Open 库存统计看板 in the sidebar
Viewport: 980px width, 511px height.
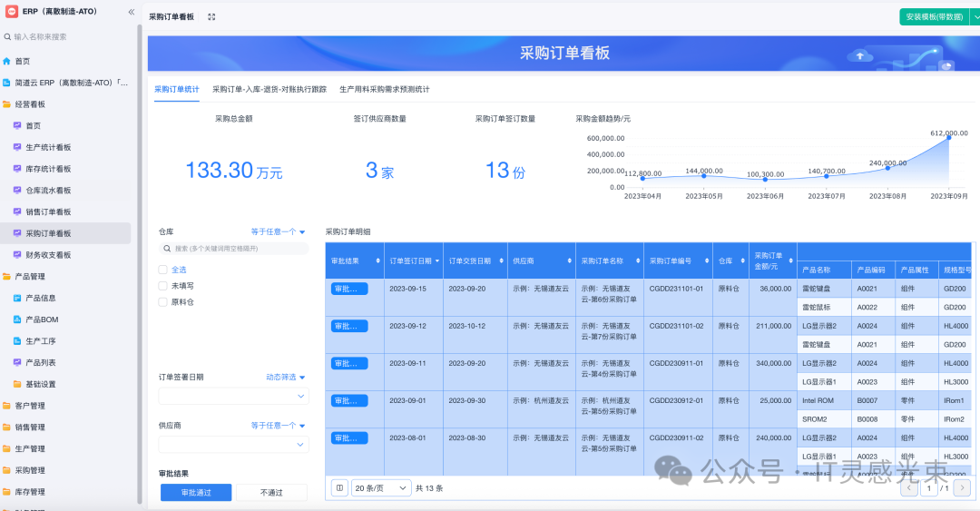48,169
